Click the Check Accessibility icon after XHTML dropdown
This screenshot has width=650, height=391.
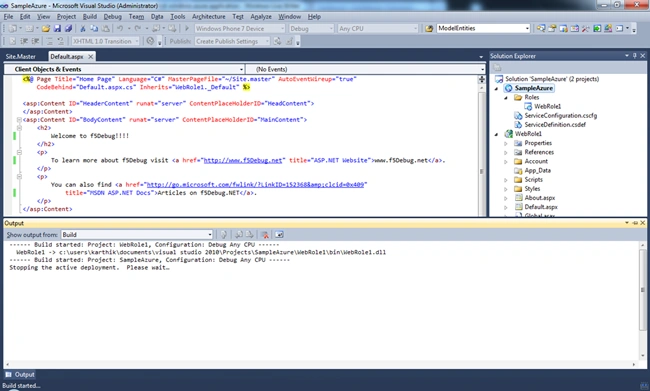150,41
